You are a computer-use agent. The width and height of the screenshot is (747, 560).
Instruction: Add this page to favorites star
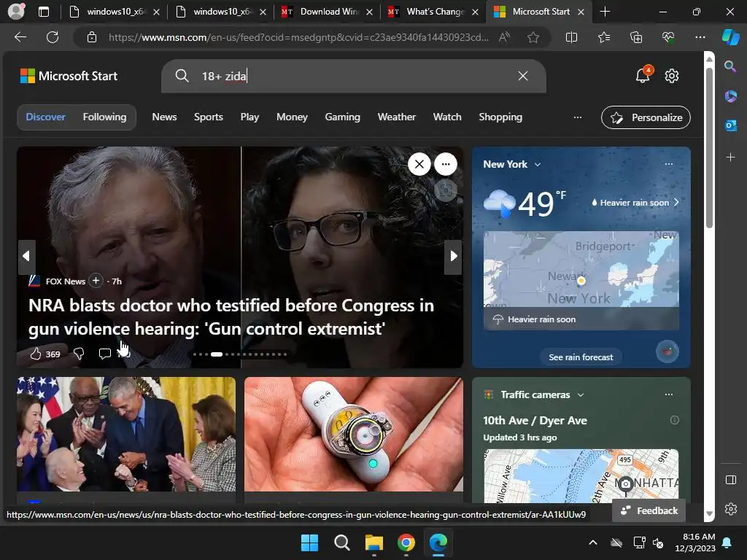[x=533, y=37]
